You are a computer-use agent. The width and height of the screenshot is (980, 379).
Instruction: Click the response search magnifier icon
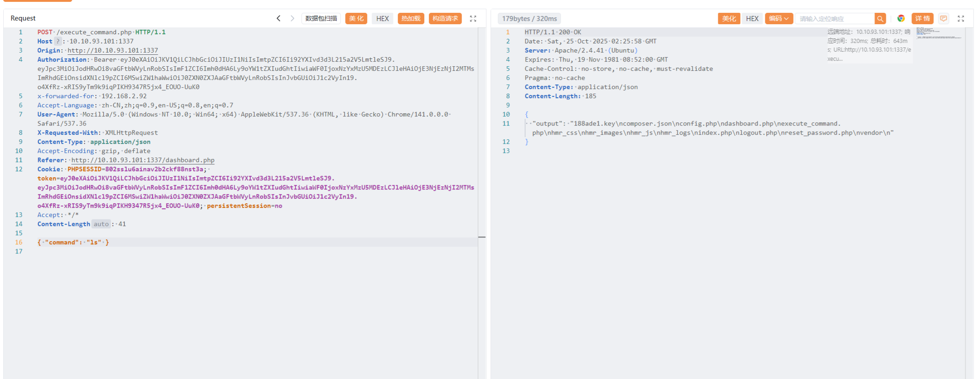[x=880, y=19]
